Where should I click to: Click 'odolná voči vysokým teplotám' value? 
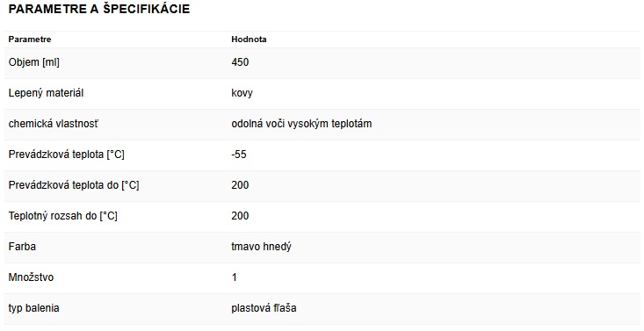point(301,124)
